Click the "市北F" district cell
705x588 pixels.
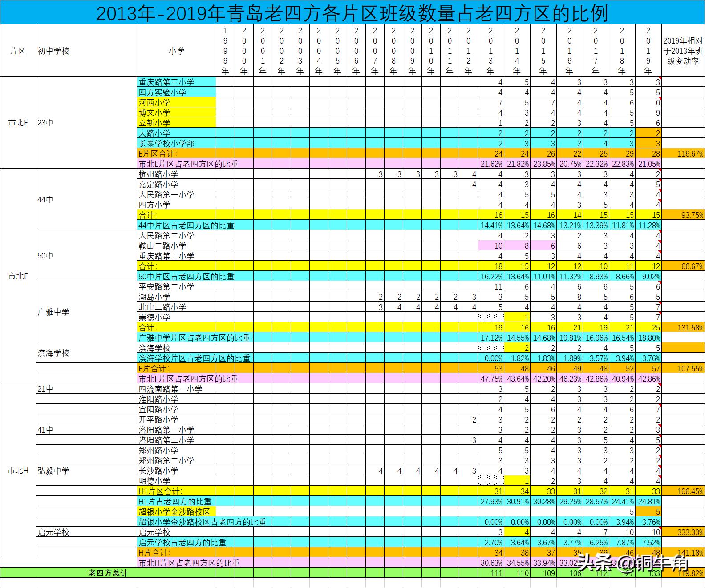(18, 276)
